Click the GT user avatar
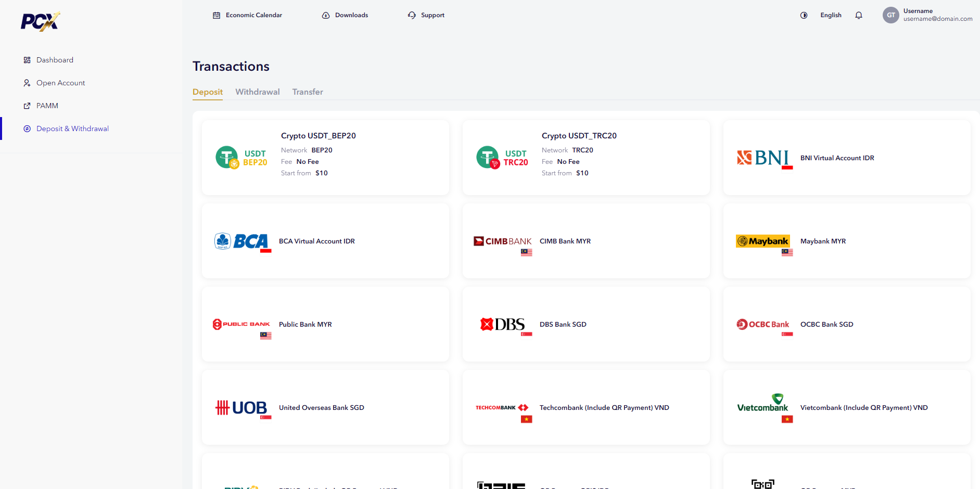Image resolution: width=980 pixels, height=489 pixels. click(891, 15)
